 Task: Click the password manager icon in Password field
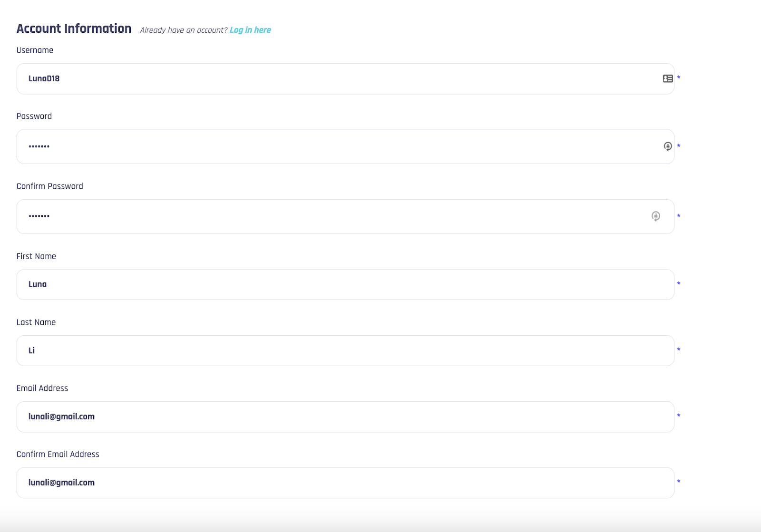(x=668, y=146)
